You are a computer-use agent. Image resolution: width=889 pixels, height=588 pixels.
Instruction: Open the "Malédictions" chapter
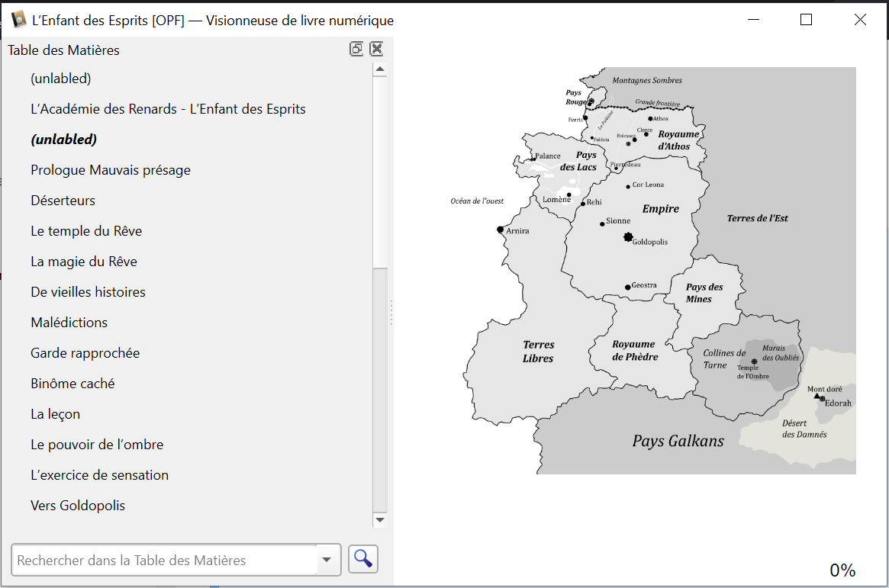coord(69,322)
